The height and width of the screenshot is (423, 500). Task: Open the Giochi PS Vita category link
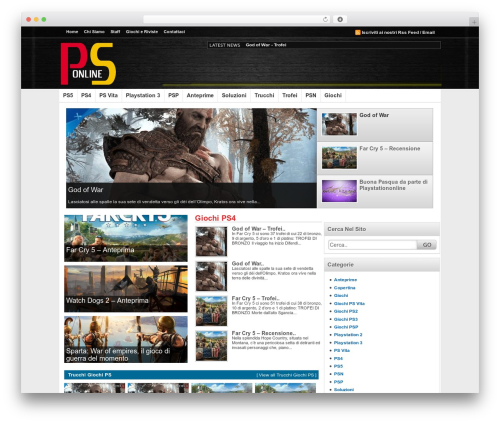(x=349, y=304)
